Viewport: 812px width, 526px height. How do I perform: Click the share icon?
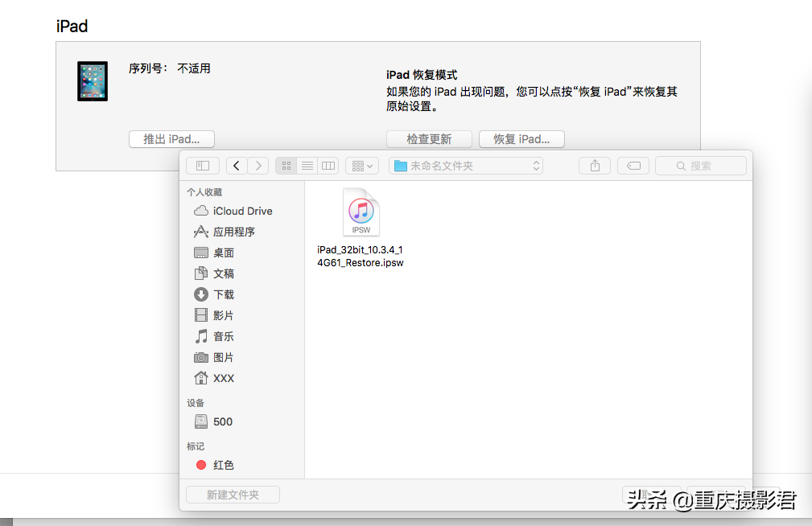point(595,166)
